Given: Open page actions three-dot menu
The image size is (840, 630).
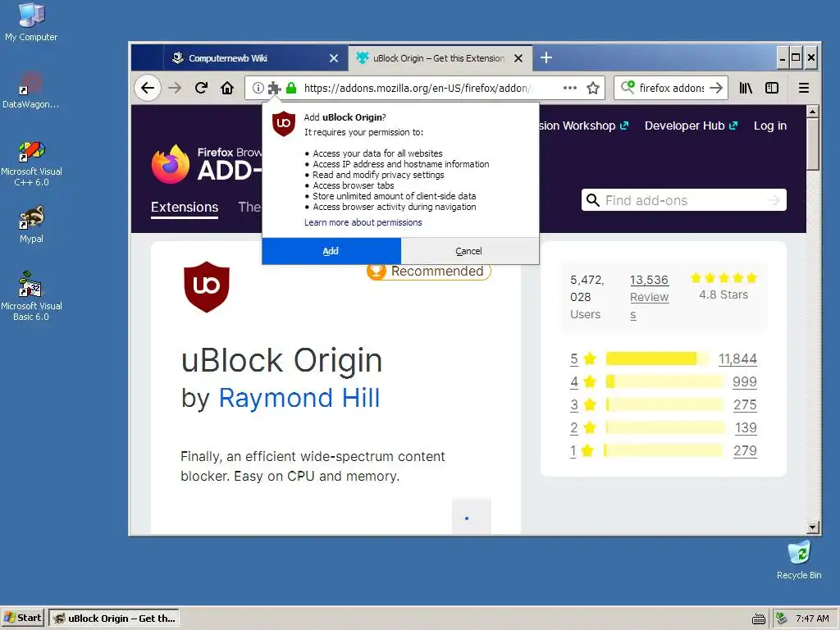Looking at the screenshot, I should 570,88.
